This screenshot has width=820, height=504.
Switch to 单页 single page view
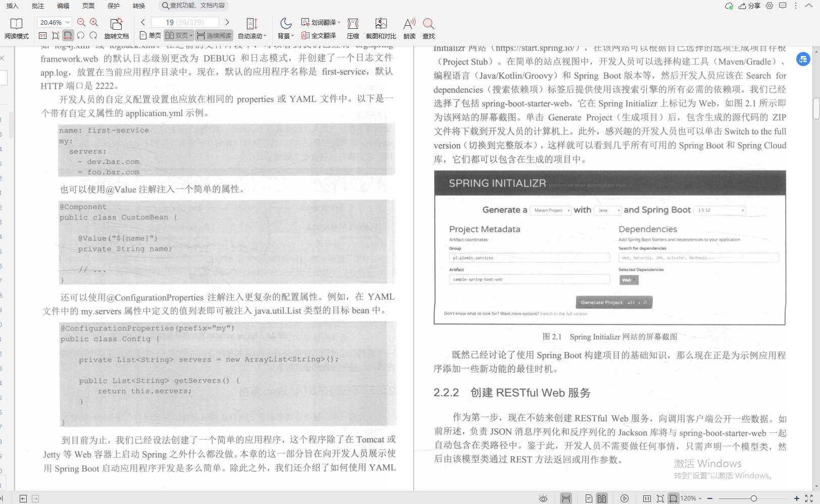pos(150,35)
